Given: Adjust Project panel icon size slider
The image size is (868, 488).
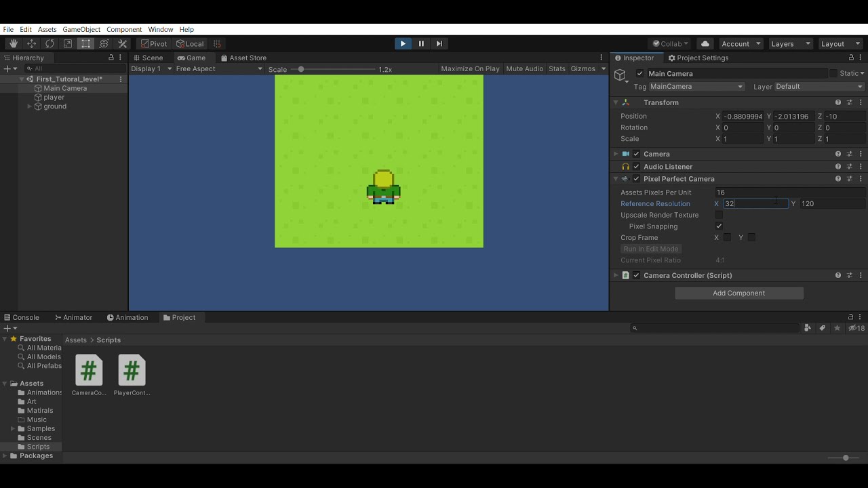Looking at the screenshot, I should pyautogui.click(x=845, y=457).
